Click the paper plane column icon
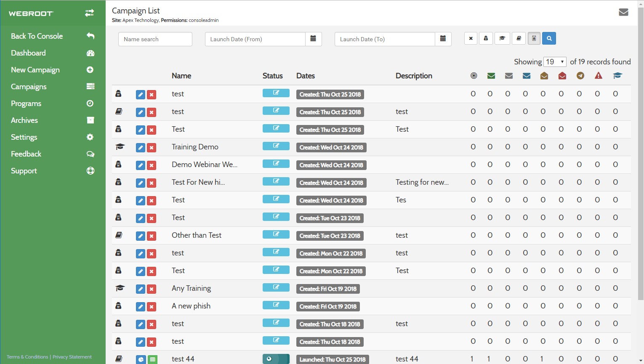 tap(580, 76)
